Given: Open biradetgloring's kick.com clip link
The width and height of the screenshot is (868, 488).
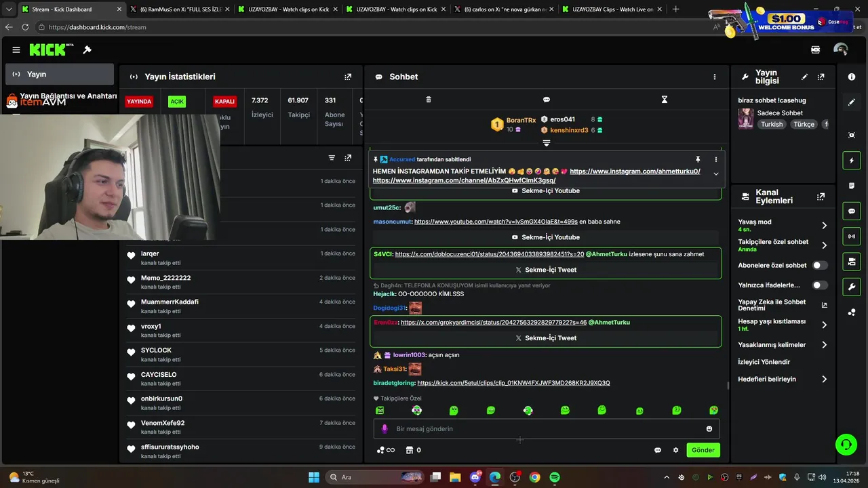Looking at the screenshot, I should (x=513, y=383).
